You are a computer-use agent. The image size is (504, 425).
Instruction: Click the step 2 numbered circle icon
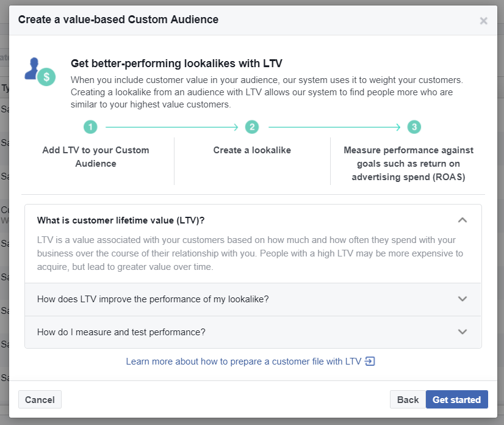(251, 127)
